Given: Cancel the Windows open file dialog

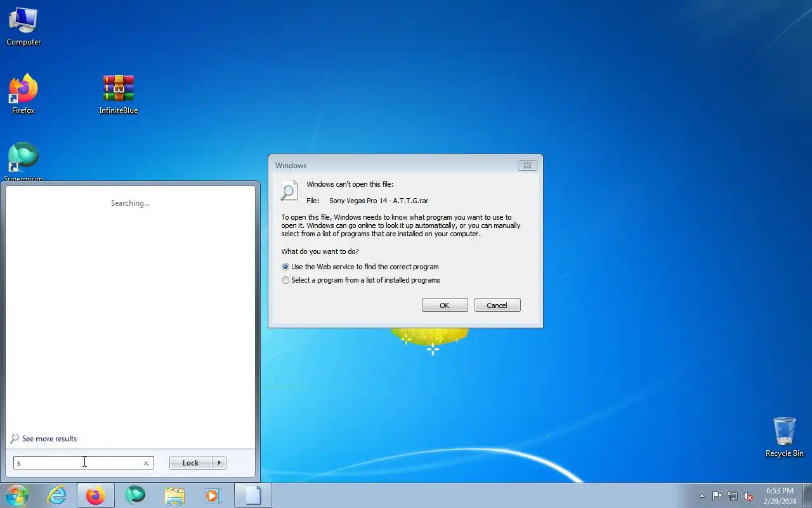Looking at the screenshot, I should pos(497,305).
